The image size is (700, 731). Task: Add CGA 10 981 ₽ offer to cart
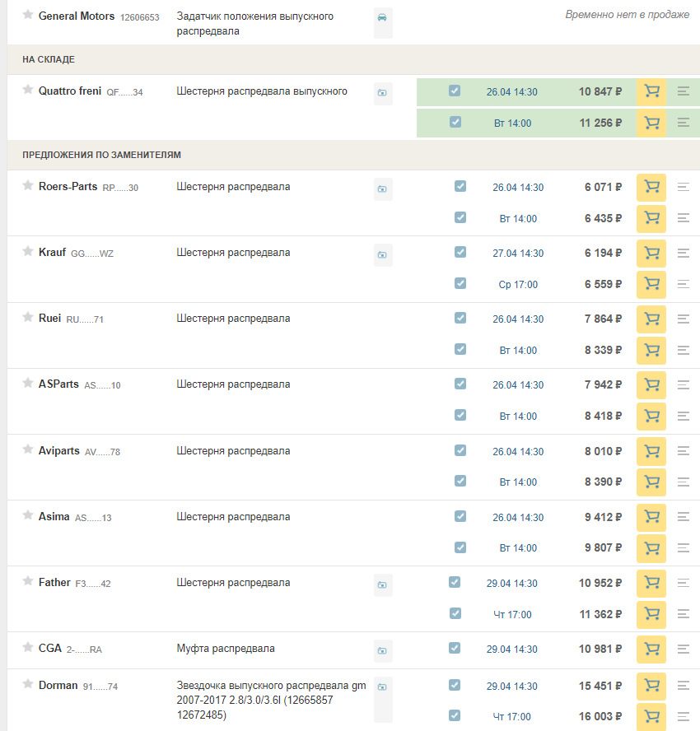[x=651, y=649]
